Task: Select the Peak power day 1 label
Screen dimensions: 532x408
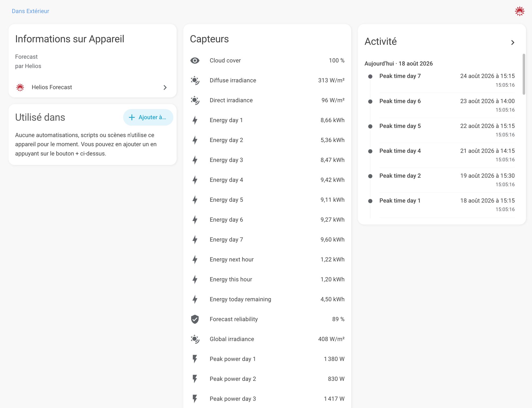Action: tap(233, 359)
